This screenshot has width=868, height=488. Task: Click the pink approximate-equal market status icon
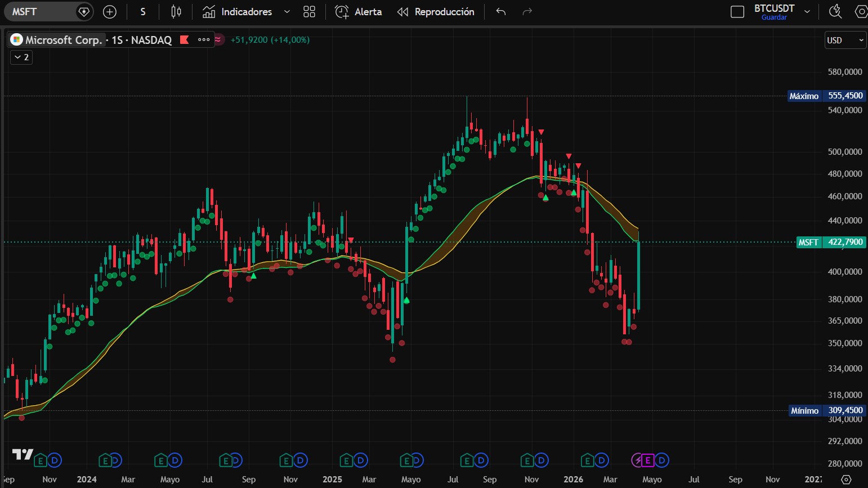[218, 39]
